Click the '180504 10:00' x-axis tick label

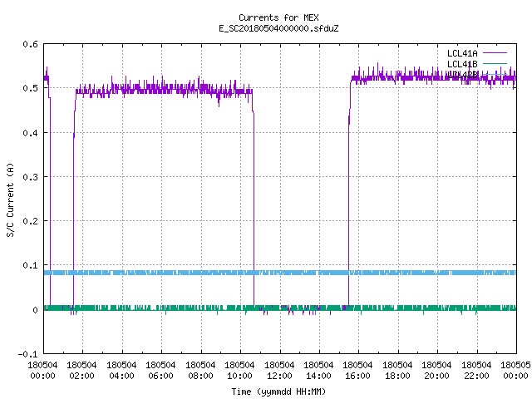click(239, 371)
